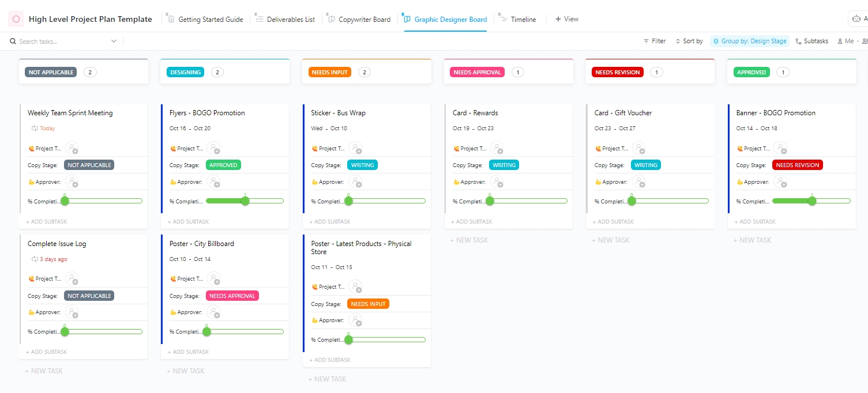This screenshot has width=868, height=393.
Task: Click NEW TASK under the APPROVED column
Action: [751, 240]
